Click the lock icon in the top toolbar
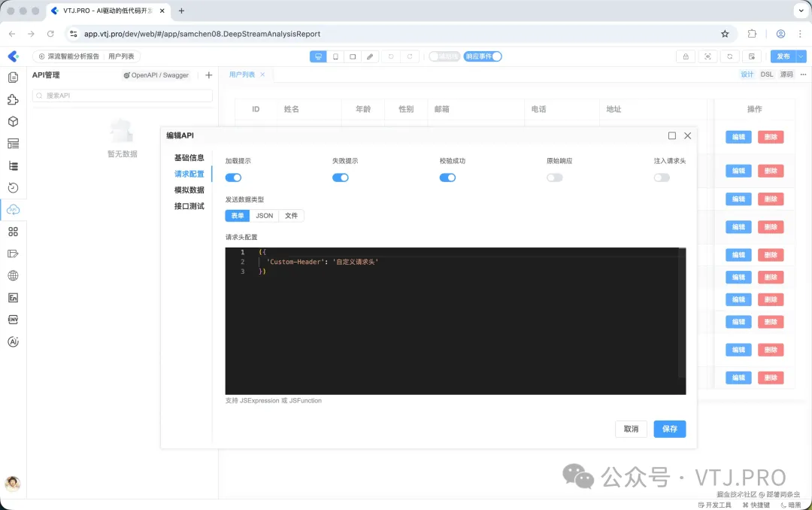The height and width of the screenshot is (510, 812). [686, 56]
